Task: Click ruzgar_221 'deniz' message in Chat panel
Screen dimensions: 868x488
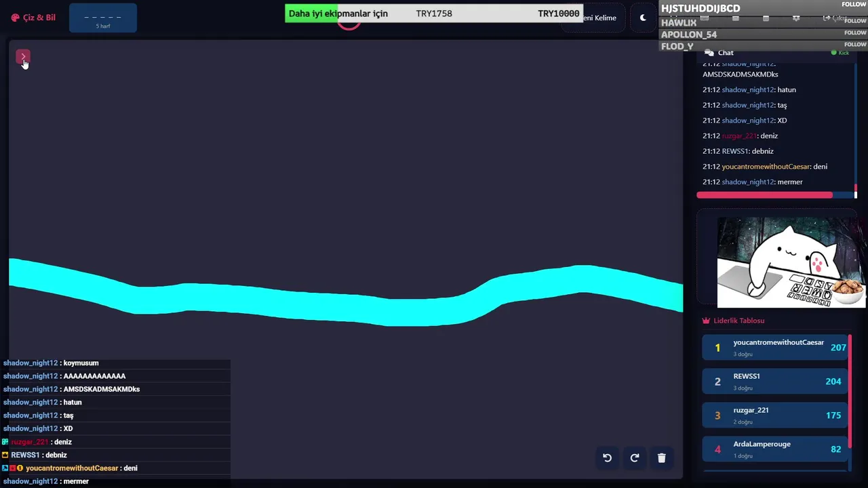Action: pos(740,136)
